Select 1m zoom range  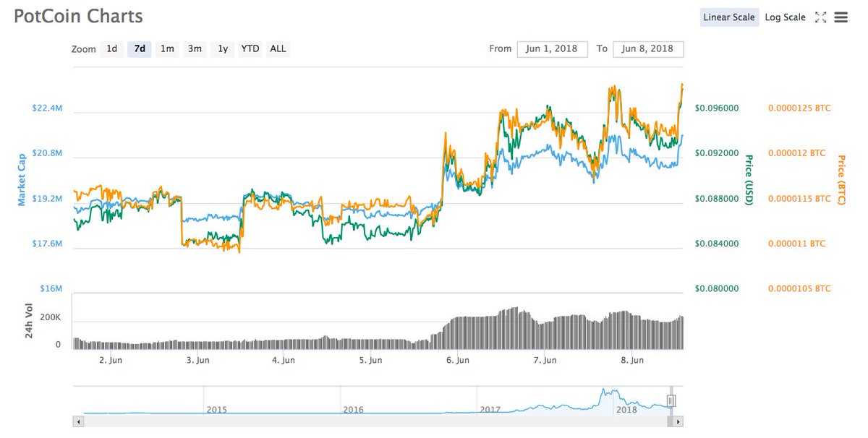[x=167, y=49]
